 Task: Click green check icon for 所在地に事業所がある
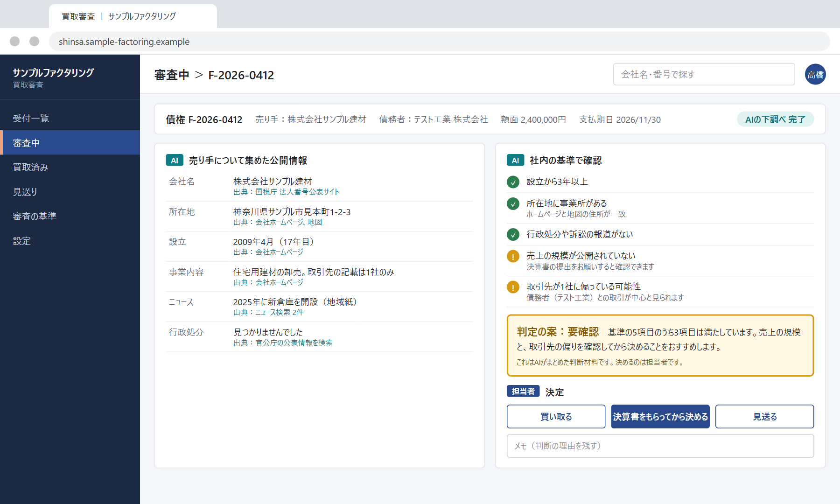click(513, 204)
